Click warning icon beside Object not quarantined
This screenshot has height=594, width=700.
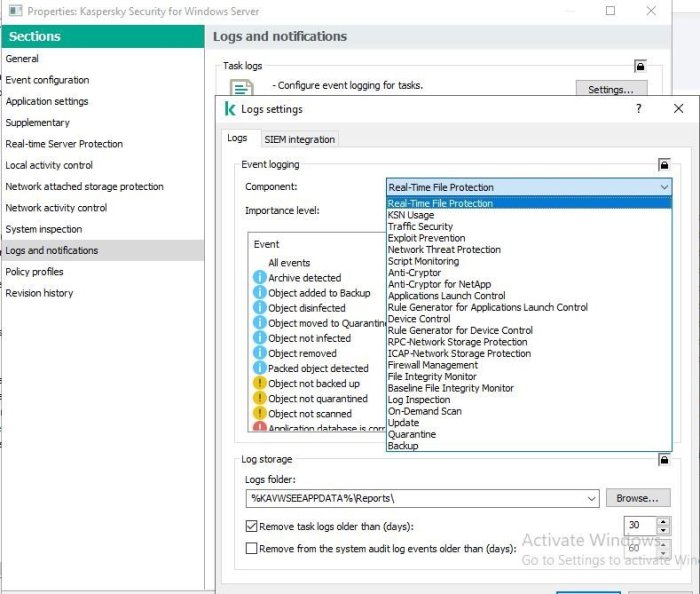pyautogui.click(x=259, y=398)
